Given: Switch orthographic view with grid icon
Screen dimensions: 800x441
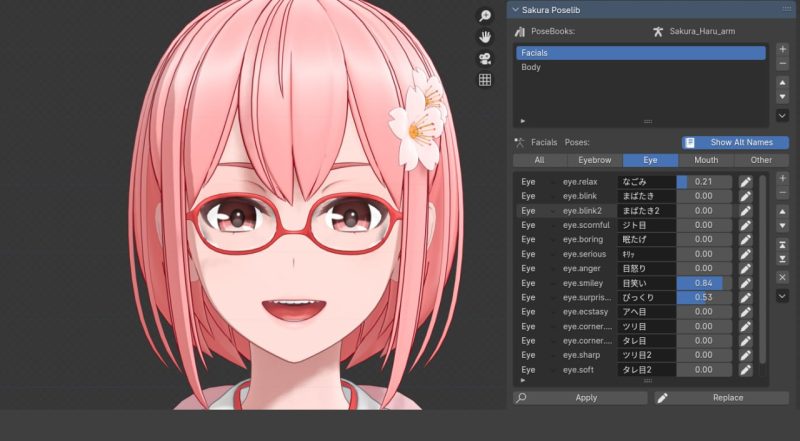Looking at the screenshot, I should point(485,80).
